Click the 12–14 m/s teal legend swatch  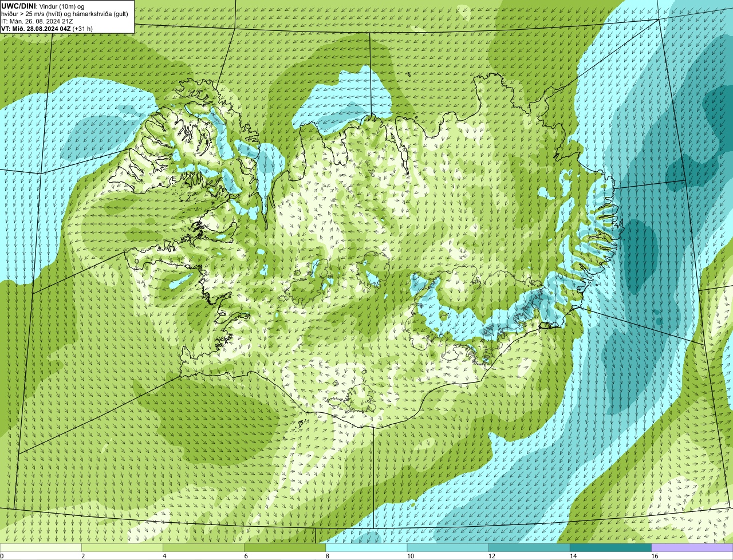point(529,547)
